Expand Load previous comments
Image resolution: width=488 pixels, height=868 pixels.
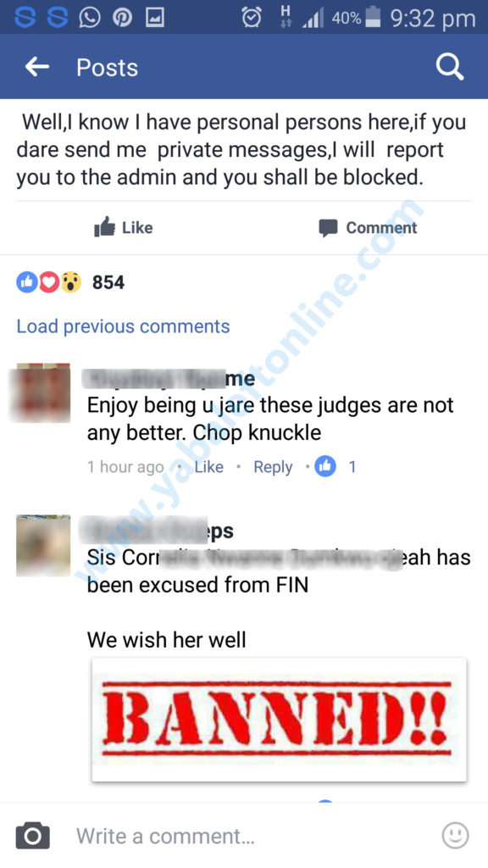pyautogui.click(x=123, y=326)
